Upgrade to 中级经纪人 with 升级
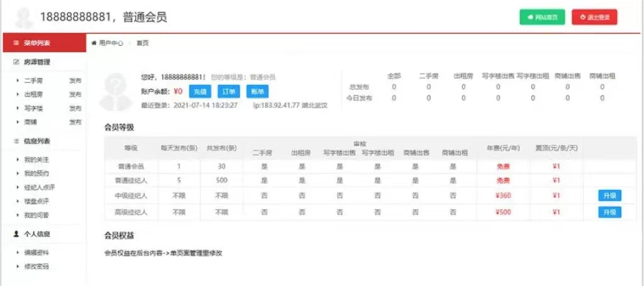This screenshot has height=286, width=644. pos(609,196)
